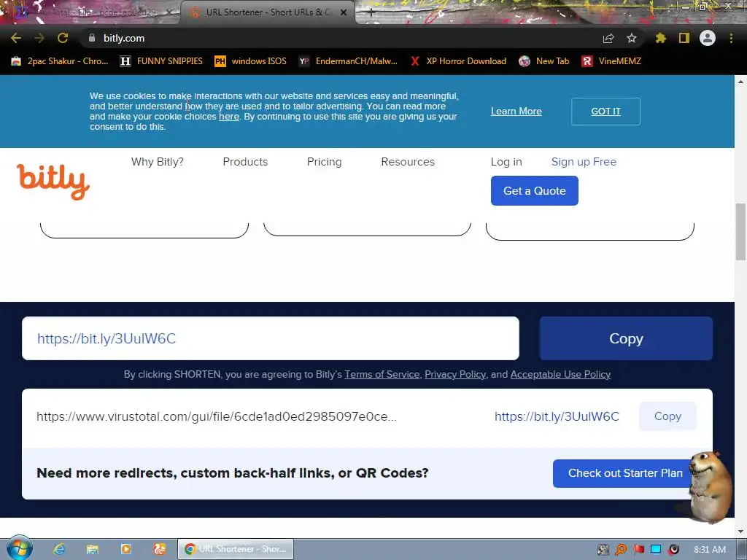Open a new browser tab

click(371, 13)
